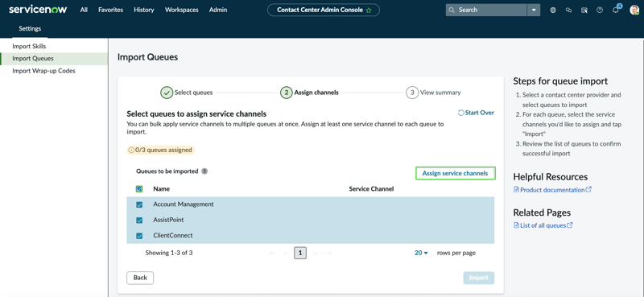Change rows per page dropdown
Screen dimensions: 644x297
[421, 253]
